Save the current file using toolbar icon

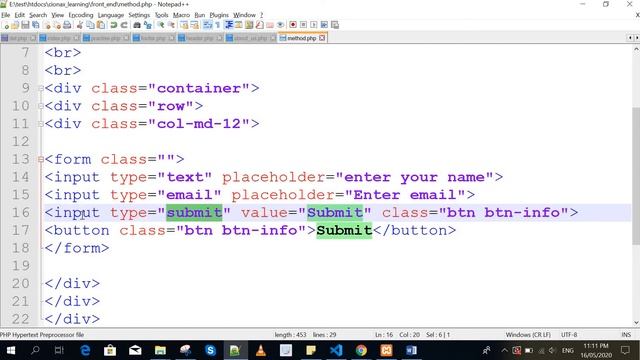(25, 25)
